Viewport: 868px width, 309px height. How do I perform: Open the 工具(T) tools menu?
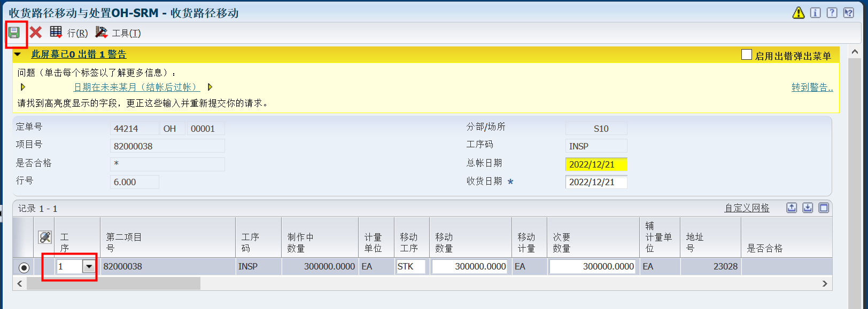126,33
